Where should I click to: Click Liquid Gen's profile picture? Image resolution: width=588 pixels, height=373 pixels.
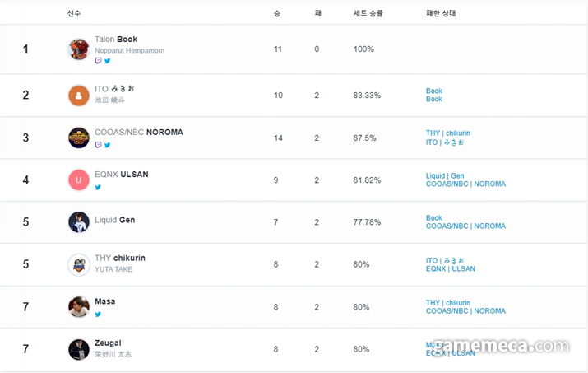pos(79,222)
